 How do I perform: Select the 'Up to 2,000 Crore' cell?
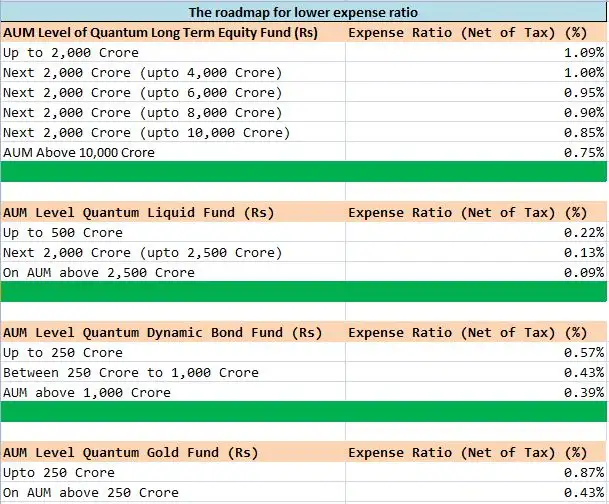(72, 52)
